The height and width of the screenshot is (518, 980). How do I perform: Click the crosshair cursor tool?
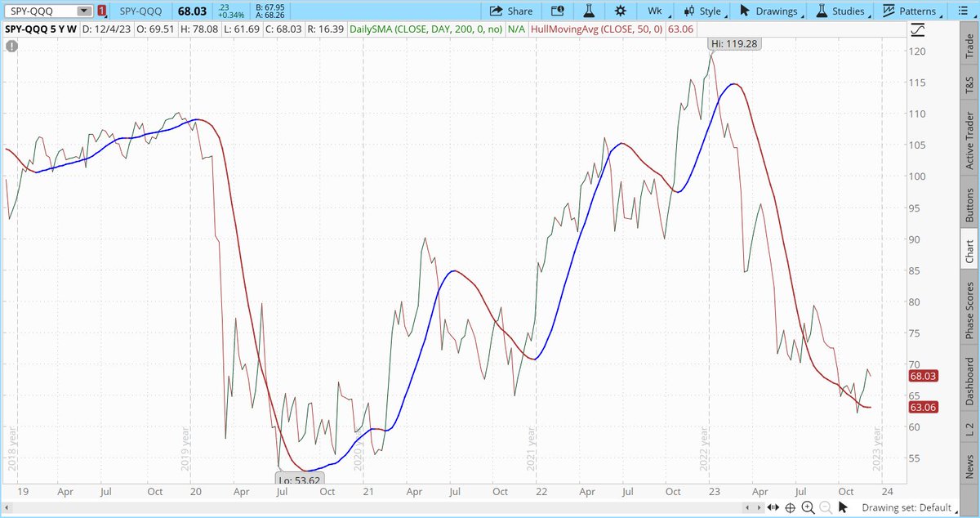coord(791,507)
